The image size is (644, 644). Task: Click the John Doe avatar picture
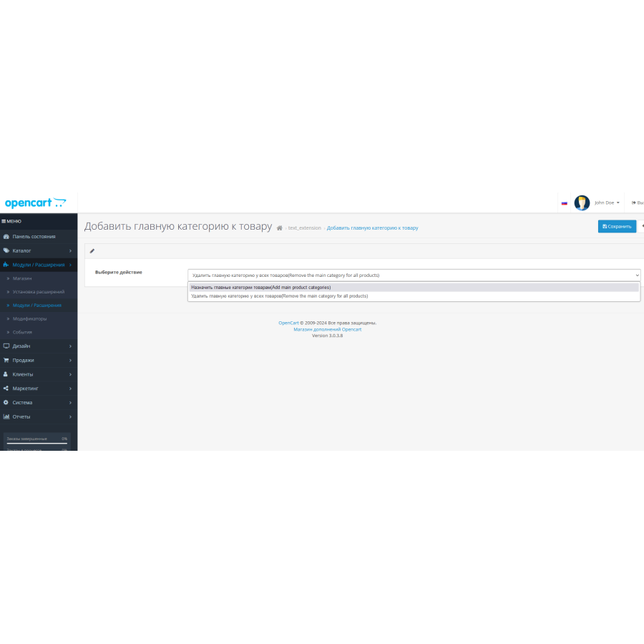[x=582, y=203]
